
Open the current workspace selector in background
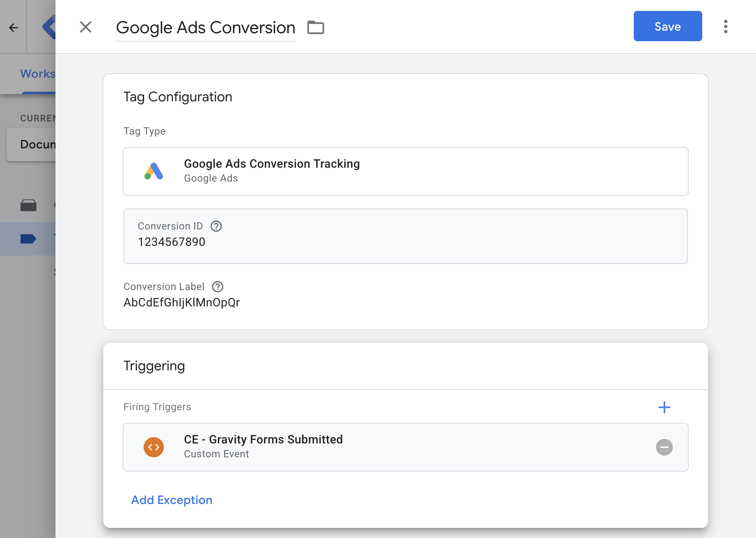pyautogui.click(x=31, y=145)
